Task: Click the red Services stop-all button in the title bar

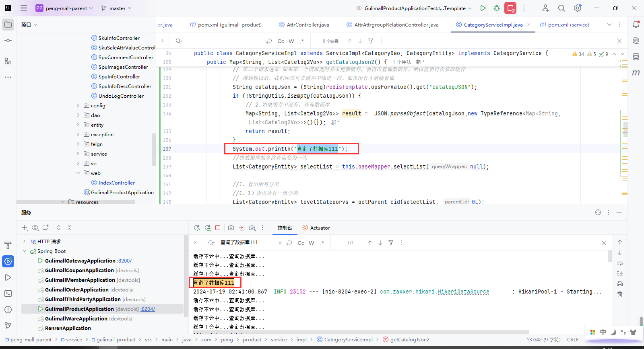Action: pyautogui.click(x=510, y=8)
